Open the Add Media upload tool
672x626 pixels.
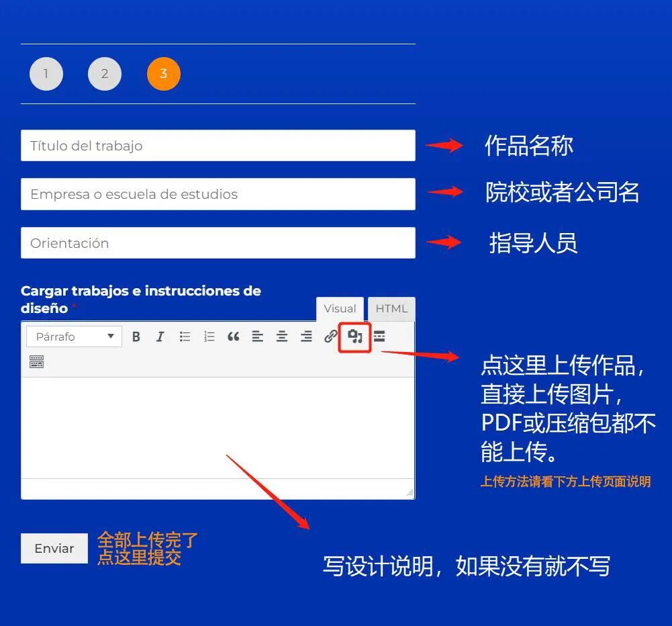tap(354, 336)
